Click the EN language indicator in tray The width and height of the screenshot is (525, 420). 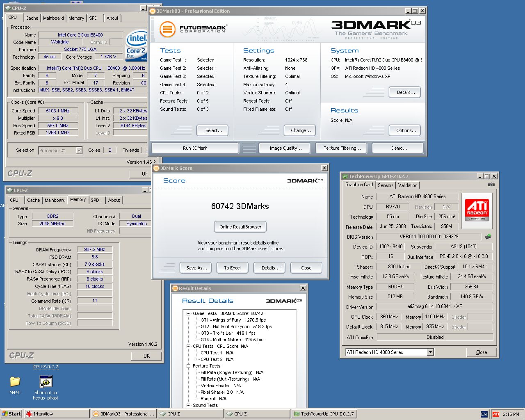pos(484,414)
